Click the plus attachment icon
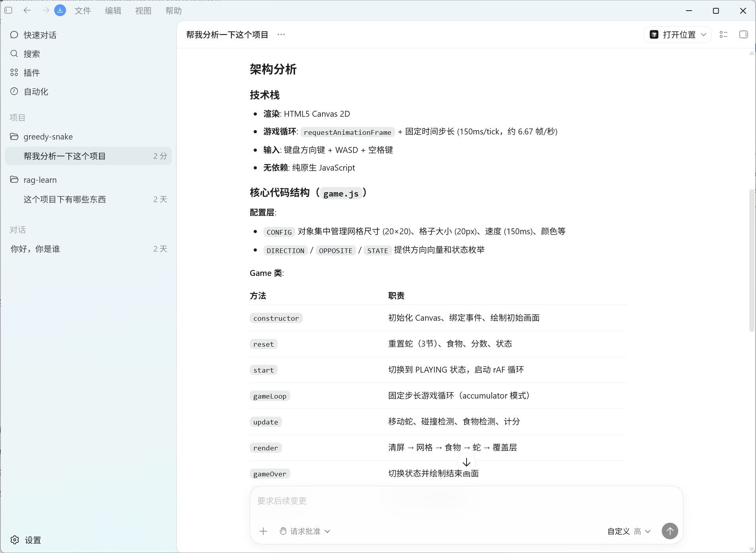Viewport: 756px width, 553px height. 264,531
